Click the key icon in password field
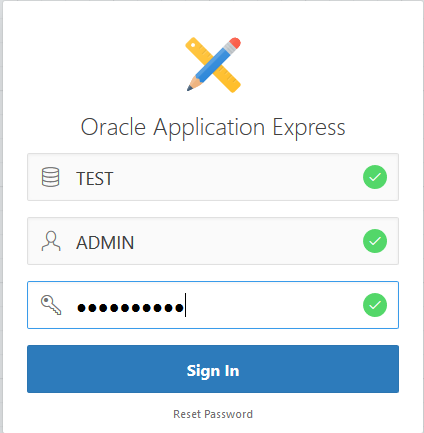Screen dimensions: 424x433 (51, 305)
